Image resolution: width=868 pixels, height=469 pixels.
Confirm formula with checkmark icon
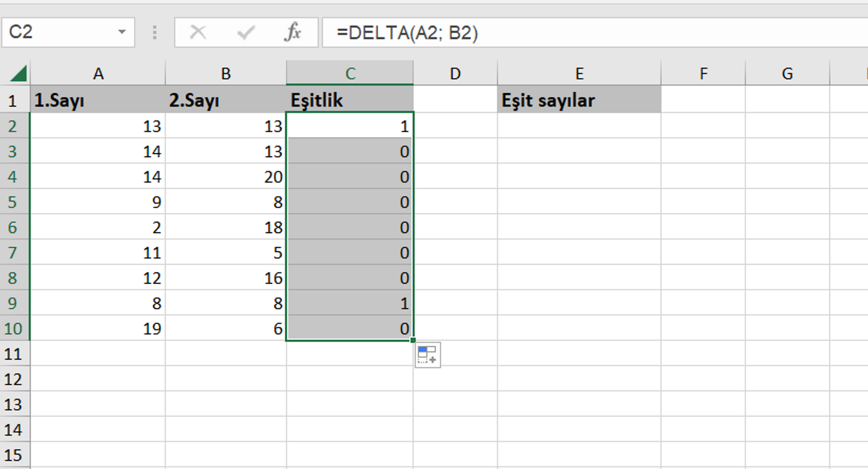click(246, 32)
